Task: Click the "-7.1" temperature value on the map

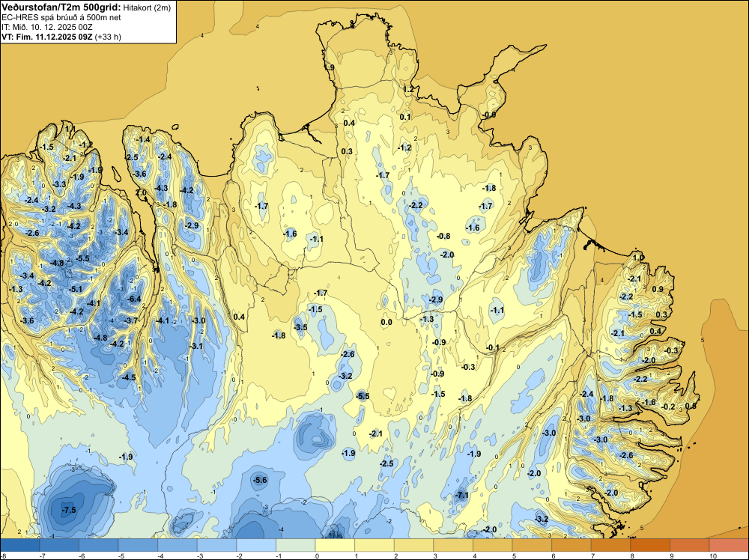Action: click(x=462, y=496)
